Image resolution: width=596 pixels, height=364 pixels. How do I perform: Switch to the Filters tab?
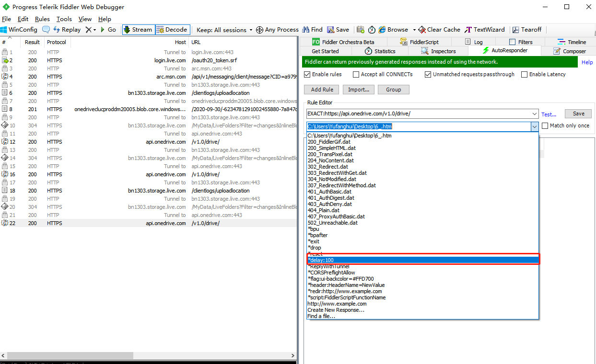pyautogui.click(x=520, y=42)
